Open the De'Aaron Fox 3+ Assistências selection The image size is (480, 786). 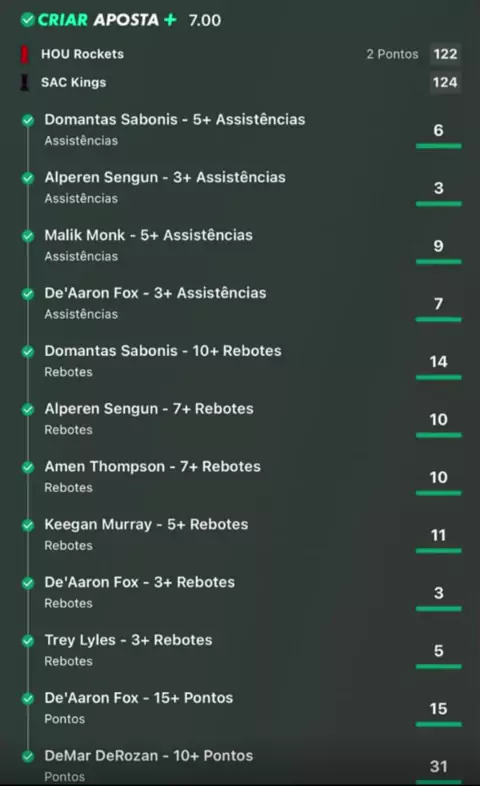(241, 303)
